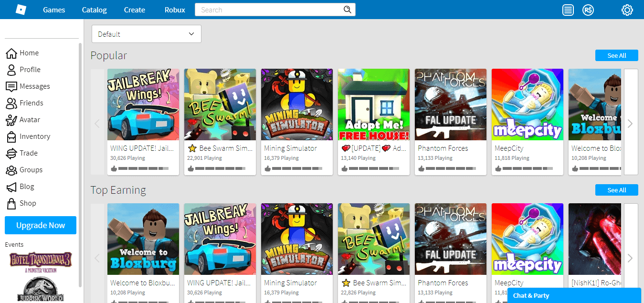This screenshot has width=644, height=303.
Task: Open the Games menu
Action: 54,10
